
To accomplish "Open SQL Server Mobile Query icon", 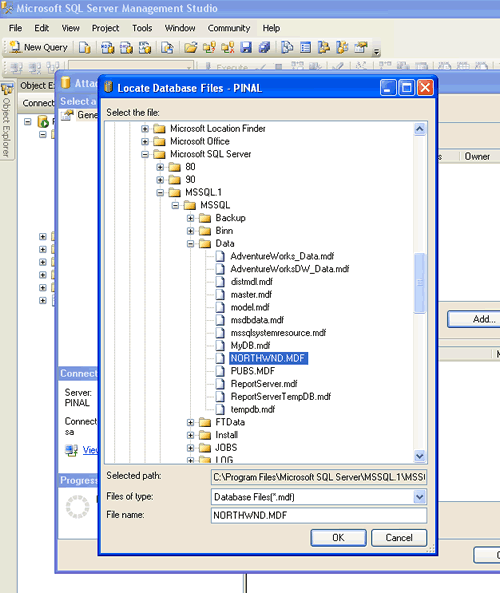I will 167,48.
